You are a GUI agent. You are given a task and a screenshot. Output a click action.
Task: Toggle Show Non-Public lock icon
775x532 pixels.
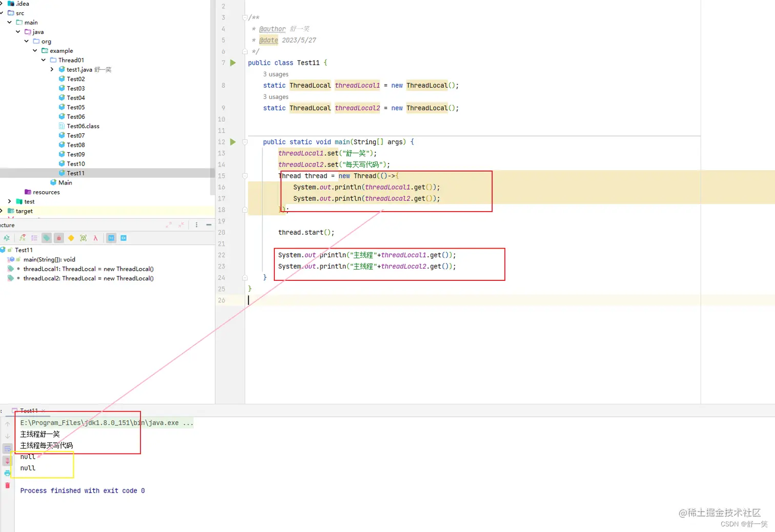[59, 238]
